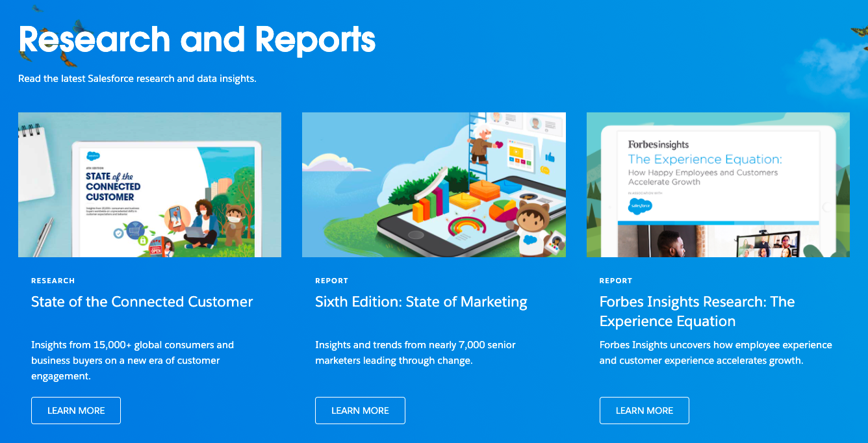Select the 'State of the Connected Customer' title link

click(x=142, y=301)
